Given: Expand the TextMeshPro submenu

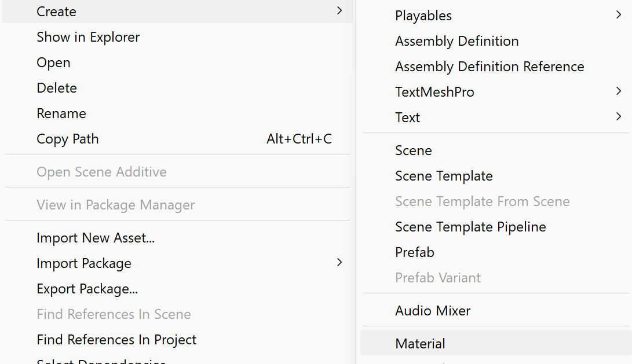Looking at the screenshot, I should pos(619,91).
